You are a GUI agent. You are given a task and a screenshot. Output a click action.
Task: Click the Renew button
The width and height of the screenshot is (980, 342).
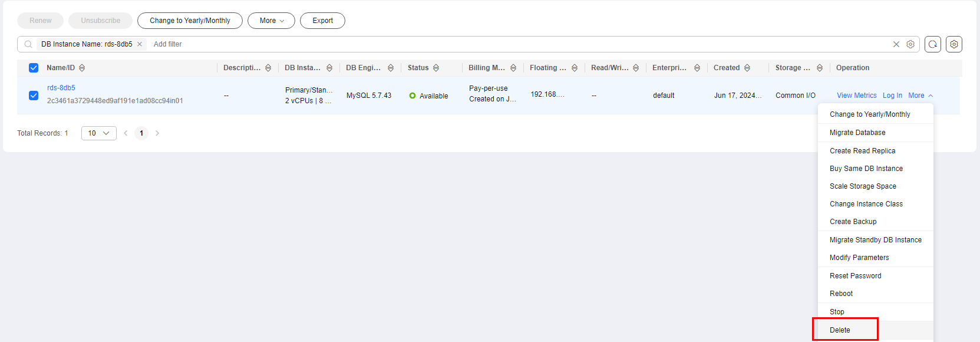click(41, 21)
